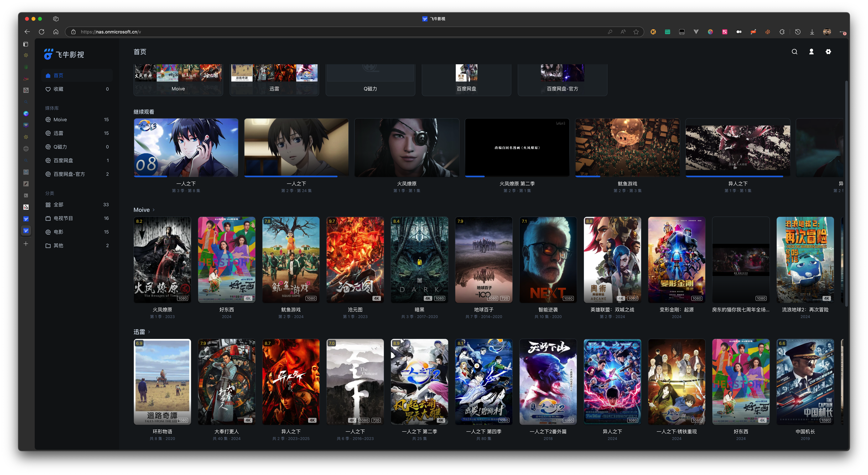Open the user profile icon
The width and height of the screenshot is (868, 475).
click(811, 52)
